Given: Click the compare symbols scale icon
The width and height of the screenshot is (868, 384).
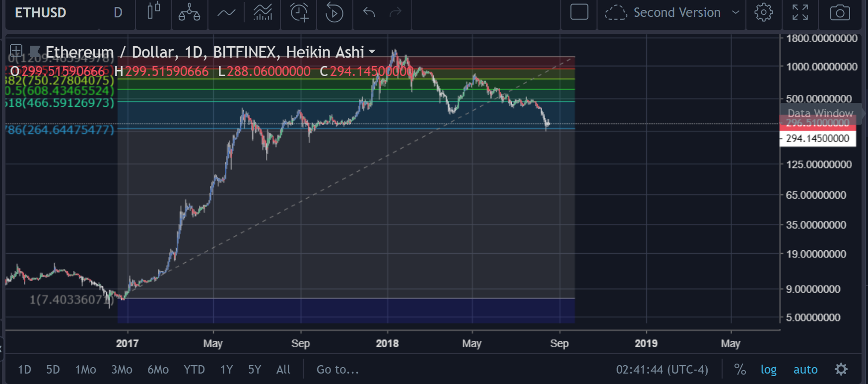Looking at the screenshot, I should point(189,12).
